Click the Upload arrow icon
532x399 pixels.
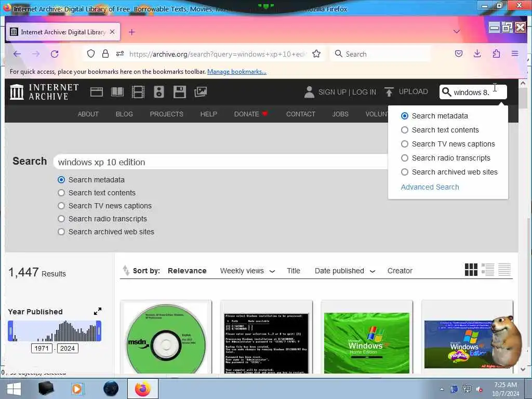(389, 92)
